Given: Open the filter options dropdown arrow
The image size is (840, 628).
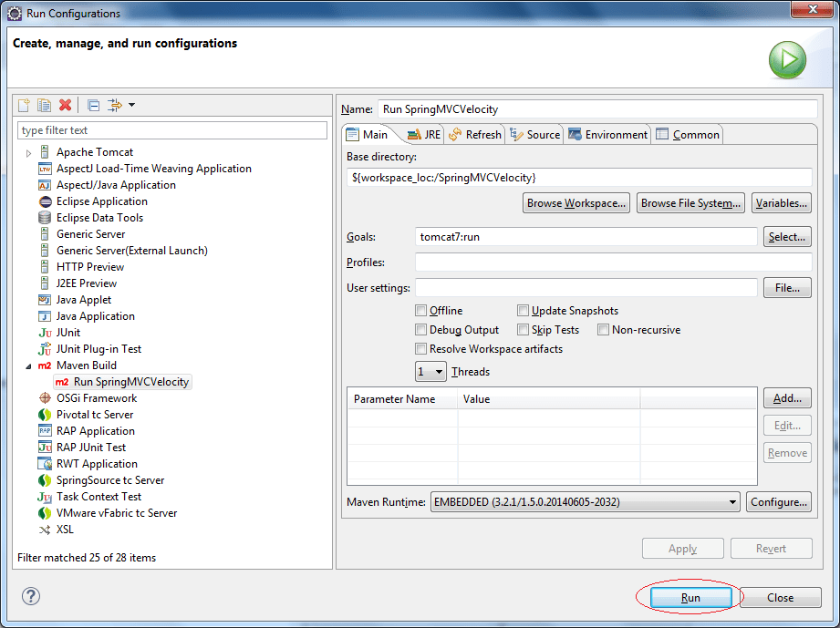Looking at the screenshot, I should click(x=131, y=105).
